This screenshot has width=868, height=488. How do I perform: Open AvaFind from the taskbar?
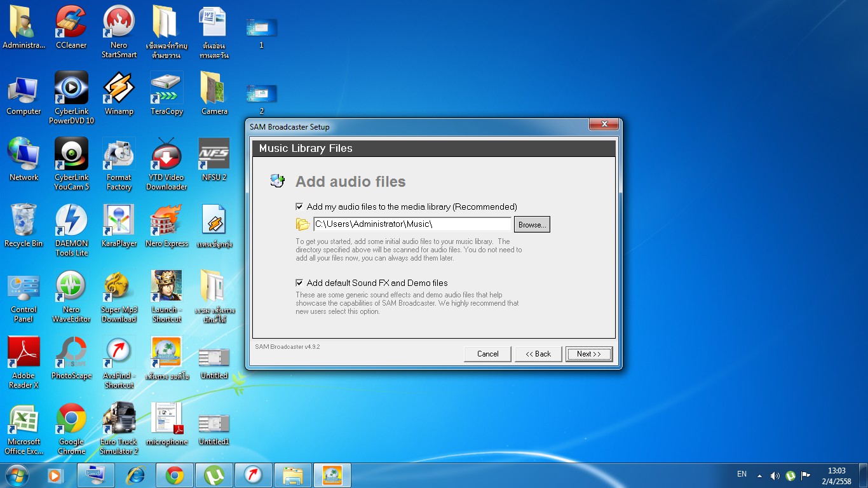coord(254,475)
